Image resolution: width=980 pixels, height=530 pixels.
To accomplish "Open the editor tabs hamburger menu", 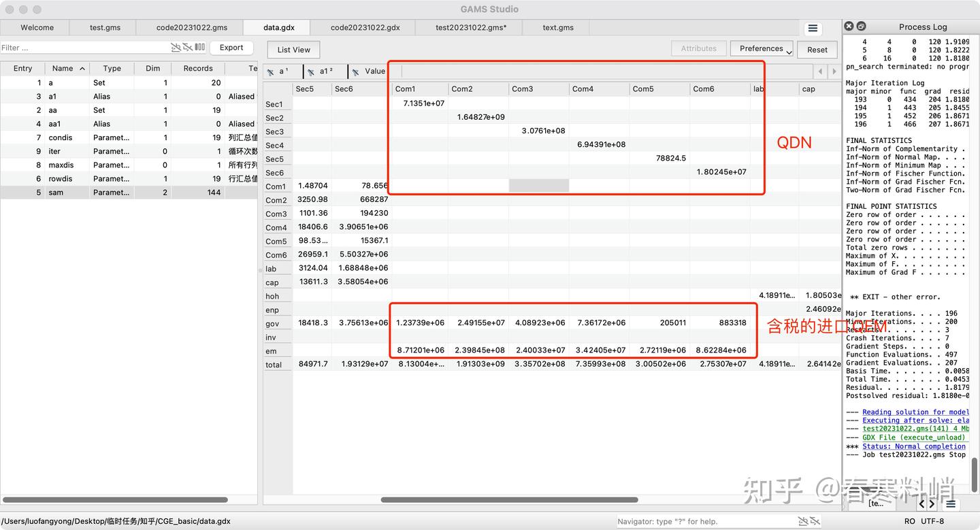I will coord(813,29).
